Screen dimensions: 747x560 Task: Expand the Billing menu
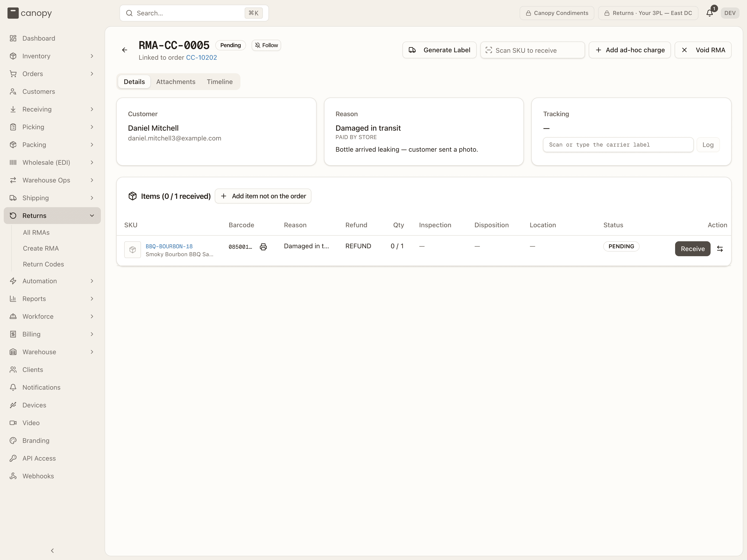[52, 334]
